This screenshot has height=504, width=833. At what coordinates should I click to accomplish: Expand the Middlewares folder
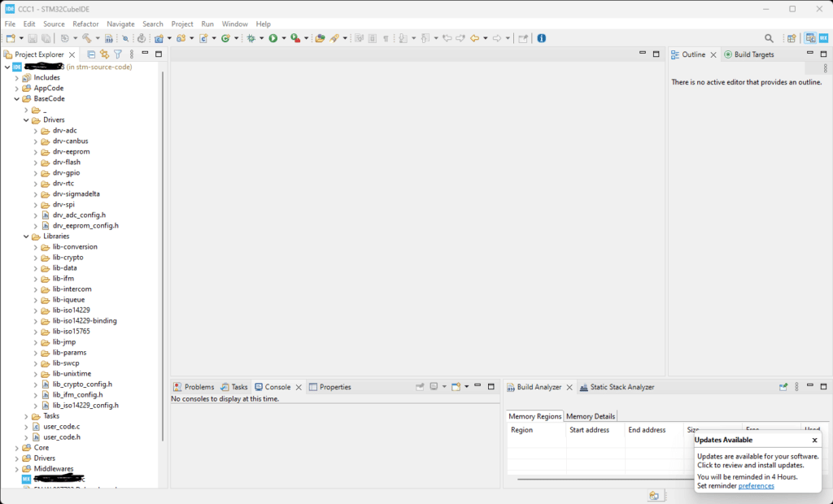pos(16,469)
